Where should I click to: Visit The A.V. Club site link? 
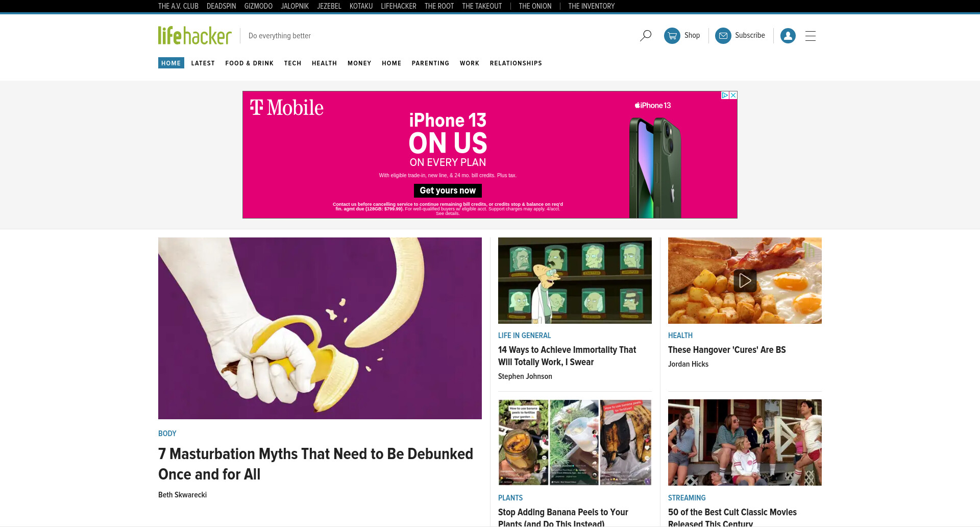coord(178,6)
